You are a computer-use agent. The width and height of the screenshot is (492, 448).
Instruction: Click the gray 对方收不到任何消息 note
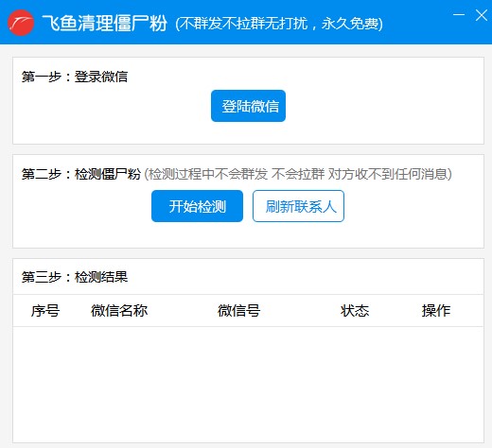tap(388, 174)
